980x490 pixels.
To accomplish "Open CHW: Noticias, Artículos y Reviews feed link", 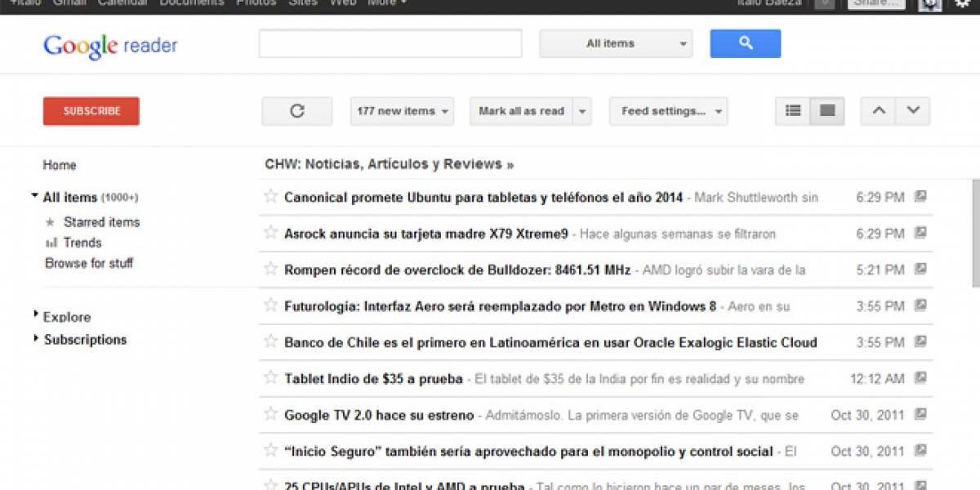I will tap(390, 164).
